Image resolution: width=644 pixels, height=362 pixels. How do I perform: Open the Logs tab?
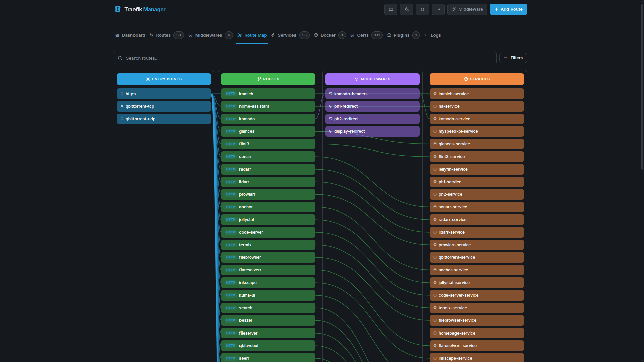435,35
